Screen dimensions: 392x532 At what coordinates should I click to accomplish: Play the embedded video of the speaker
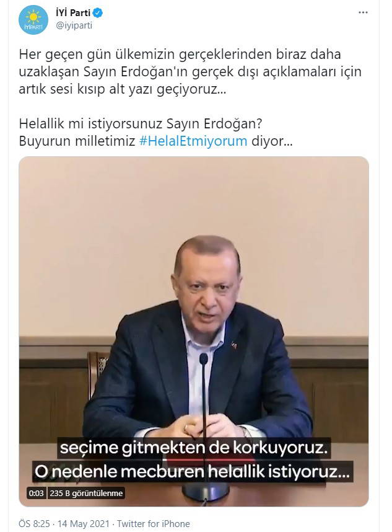193,332
